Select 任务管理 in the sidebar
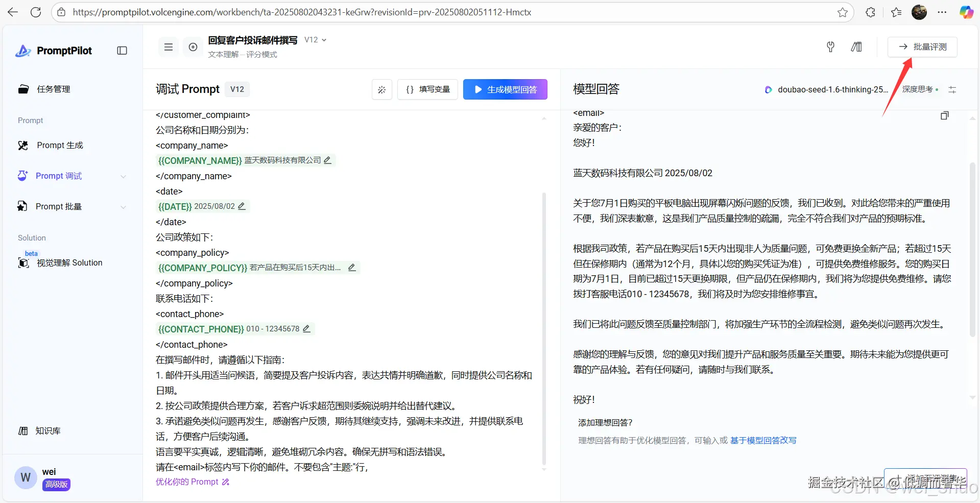This screenshot has width=980, height=503. point(53,89)
